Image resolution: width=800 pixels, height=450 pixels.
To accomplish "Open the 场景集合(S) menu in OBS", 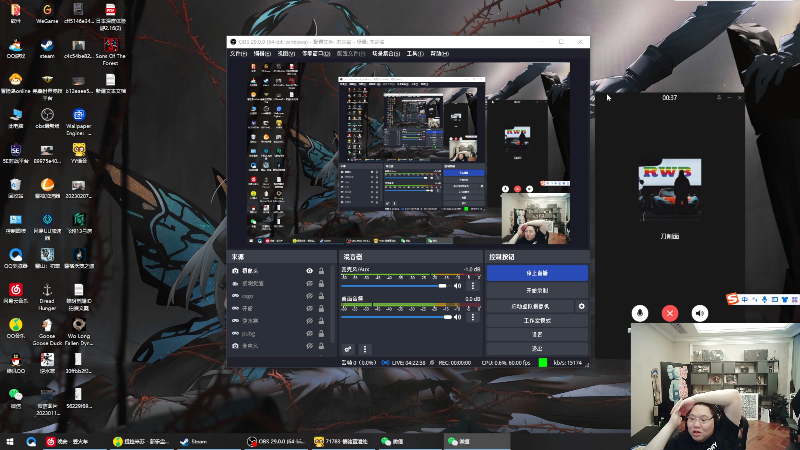I will [x=386, y=54].
